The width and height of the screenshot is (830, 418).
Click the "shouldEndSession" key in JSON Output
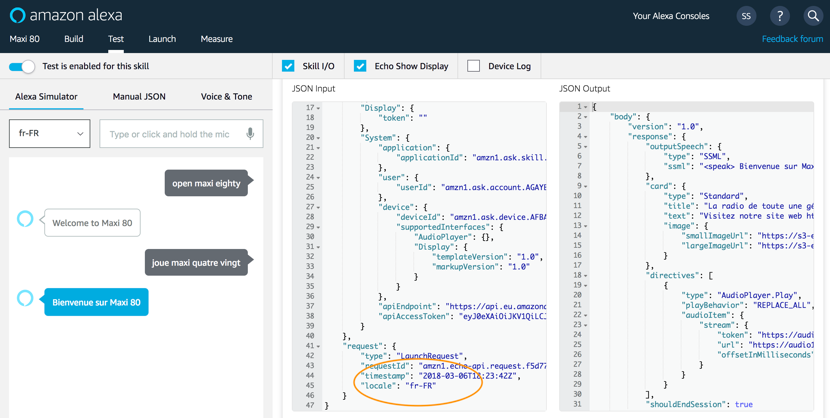coord(688,404)
